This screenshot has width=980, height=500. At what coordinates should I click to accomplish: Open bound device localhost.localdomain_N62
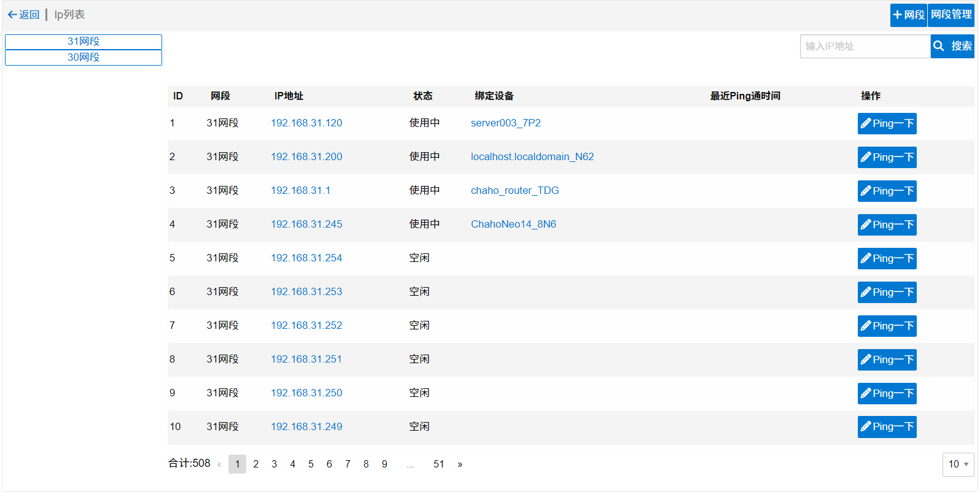coord(532,156)
